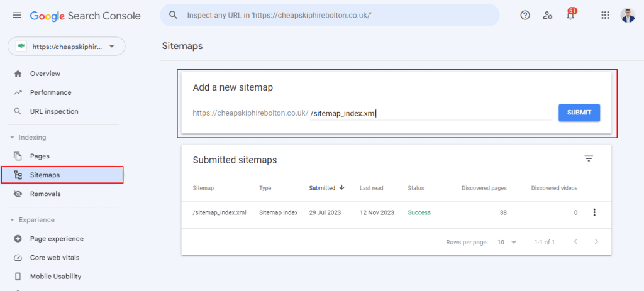Open URL inspection in sidebar

(x=54, y=112)
